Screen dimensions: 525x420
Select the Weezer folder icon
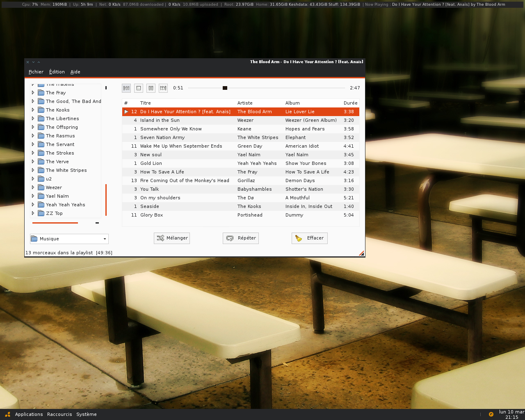pos(41,187)
